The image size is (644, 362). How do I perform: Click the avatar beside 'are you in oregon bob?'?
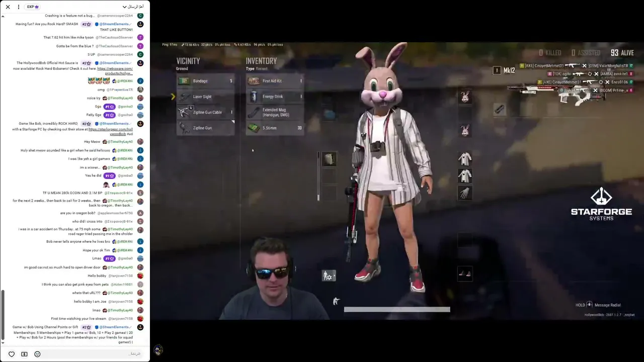click(x=140, y=213)
